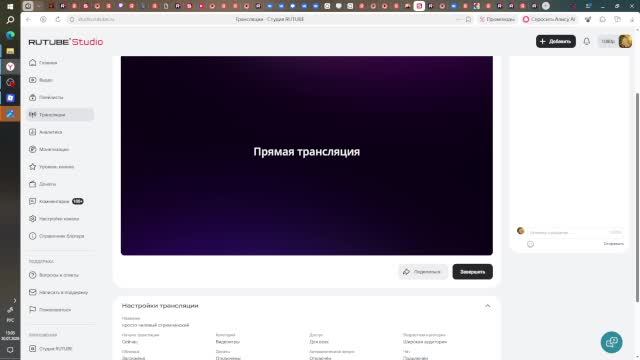Screen dimensions: 640x360
Task: Click the Добавить button
Action: coord(556,41)
